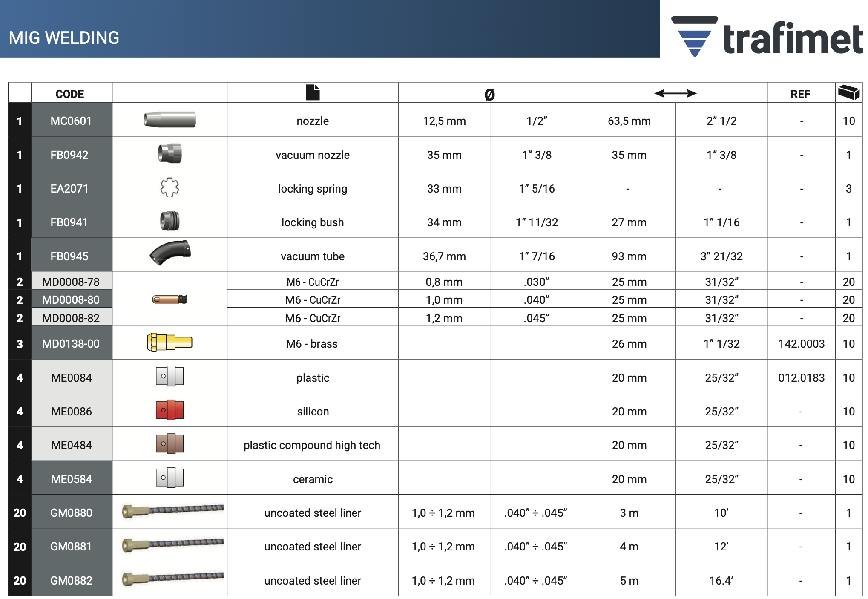Viewport: 868px width, 599px height.
Task: Click the 1" 11/32 diameter value
Action: coord(537,222)
